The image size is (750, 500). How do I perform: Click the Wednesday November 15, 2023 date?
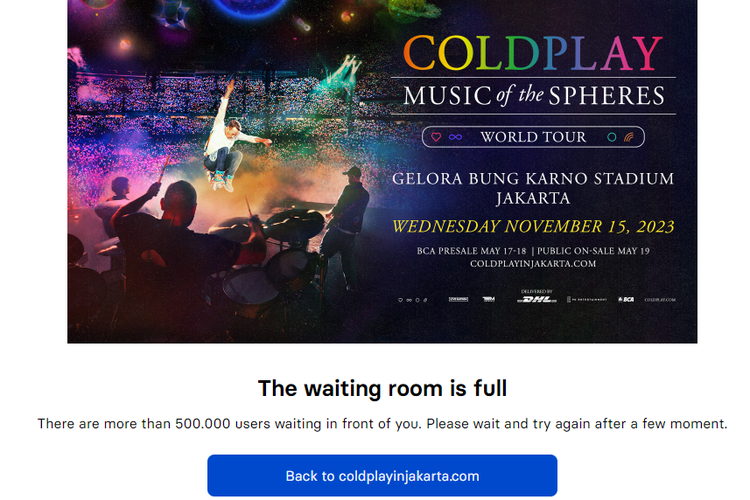coord(533,225)
